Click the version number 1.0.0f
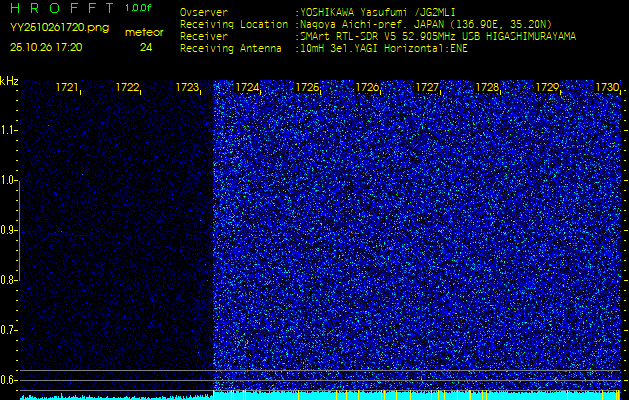The height and width of the screenshot is (400, 629). coord(138,8)
